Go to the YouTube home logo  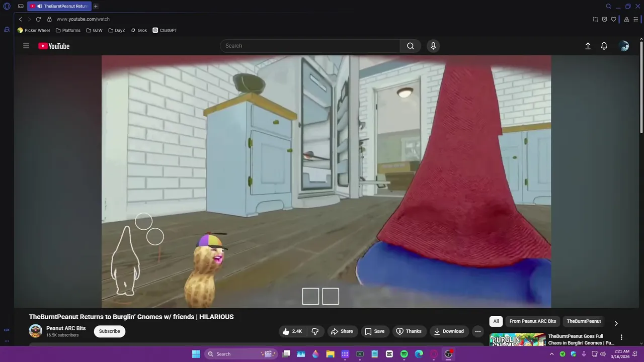point(54,46)
